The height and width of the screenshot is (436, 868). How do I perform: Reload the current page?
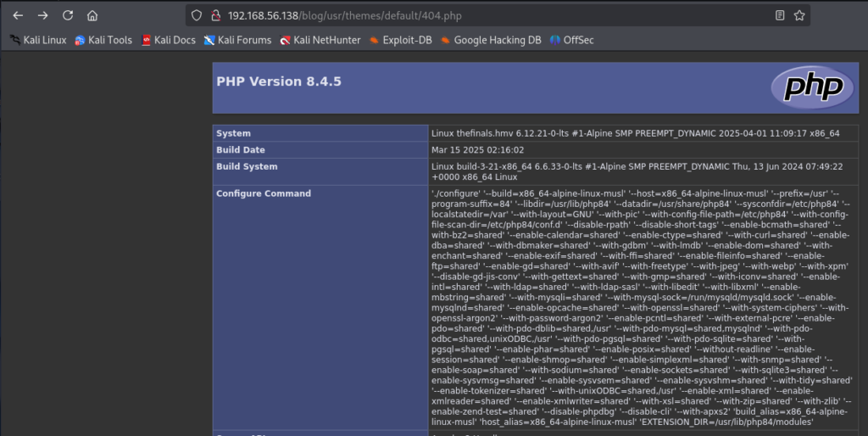pos(68,15)
